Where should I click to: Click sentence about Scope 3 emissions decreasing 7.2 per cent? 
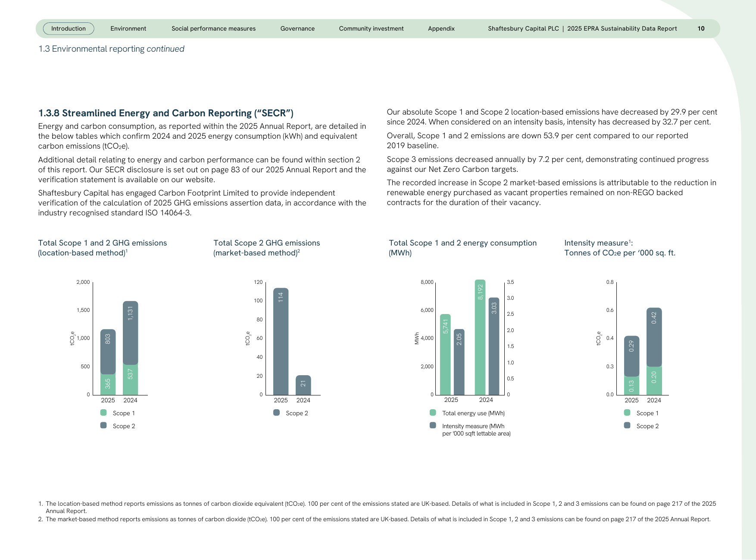[x=547, y=164]
